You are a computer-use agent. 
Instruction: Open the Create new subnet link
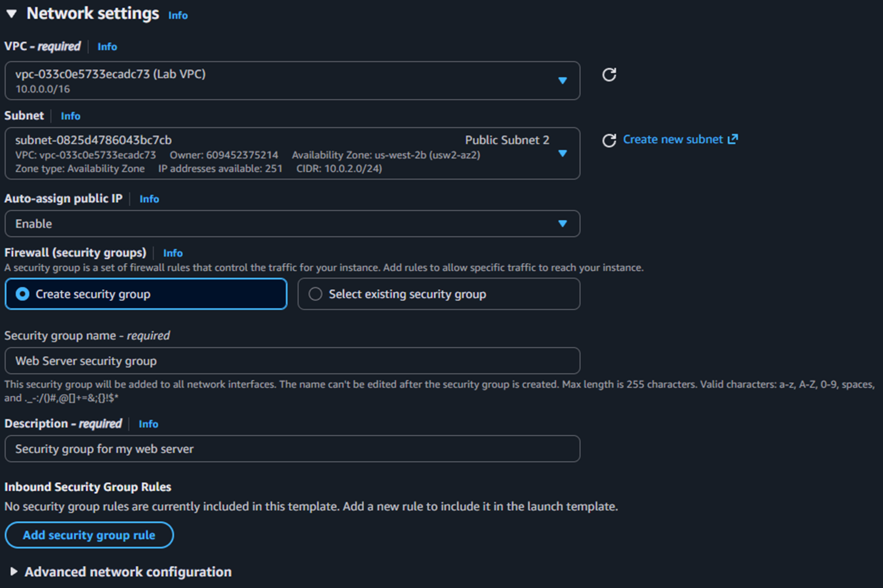(x=672, y=139)
